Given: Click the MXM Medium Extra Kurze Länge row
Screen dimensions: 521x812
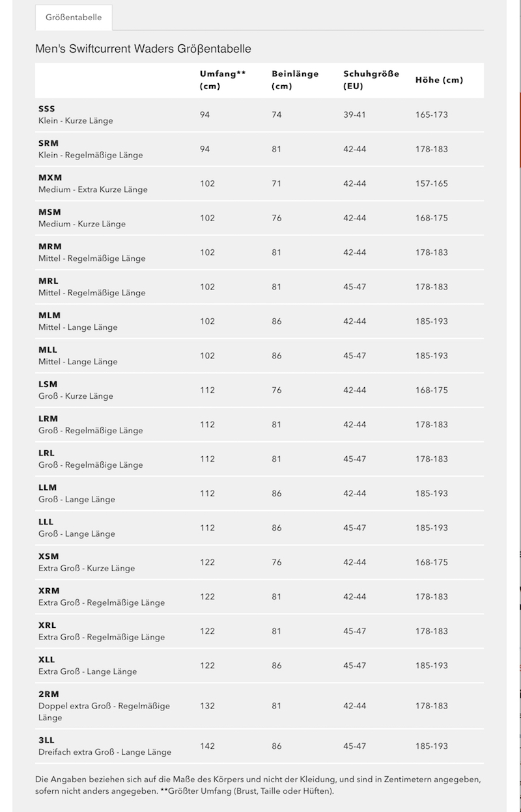Looking at the screenshot, I should point(92,183).
